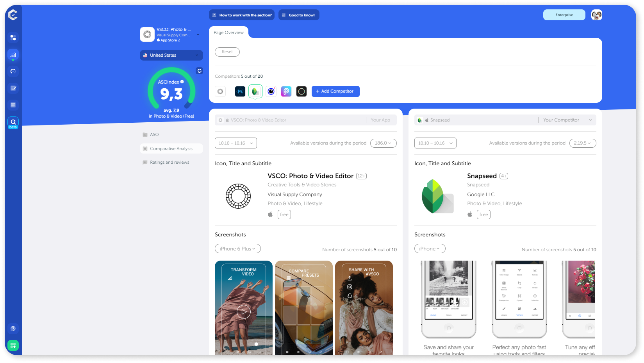Open VSCO Share With #VSCO screenshot
The image size is (644, 363).
(364, 308)
